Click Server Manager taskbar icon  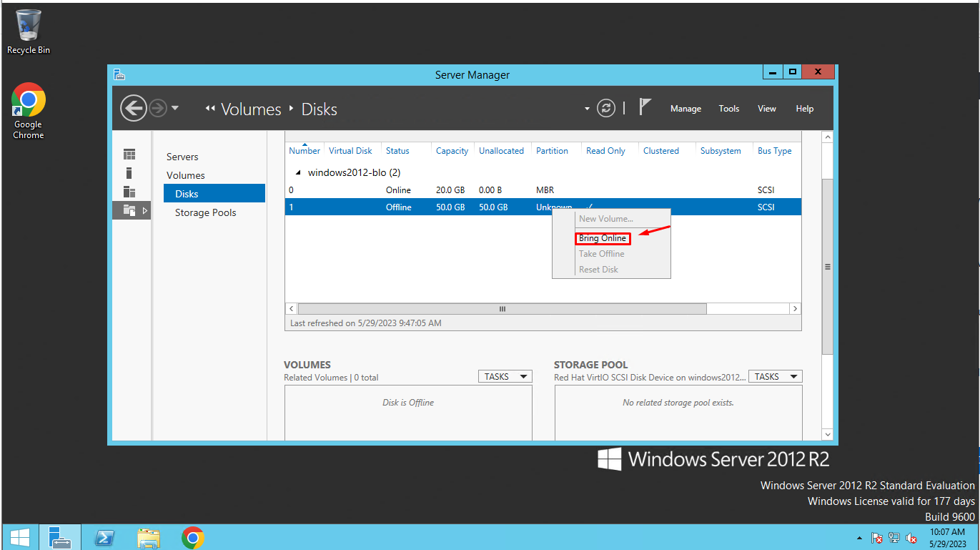pos(59,537)
